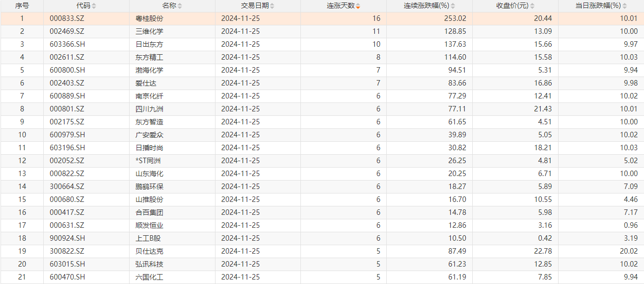Select the 东方精工 stock name
Image resolution: width=644 pixels, height=284 pixels.
pyautogui.click(x=149, y=57)
